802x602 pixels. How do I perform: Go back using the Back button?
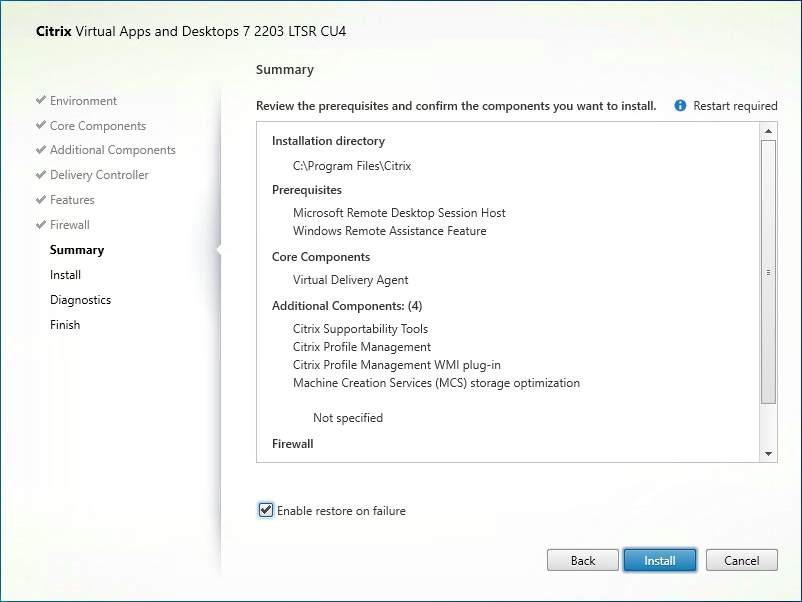coord(582,560)
